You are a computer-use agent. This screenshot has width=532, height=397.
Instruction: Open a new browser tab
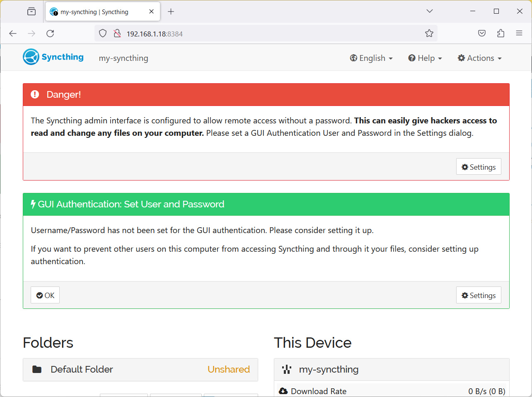tap(171, 12)
